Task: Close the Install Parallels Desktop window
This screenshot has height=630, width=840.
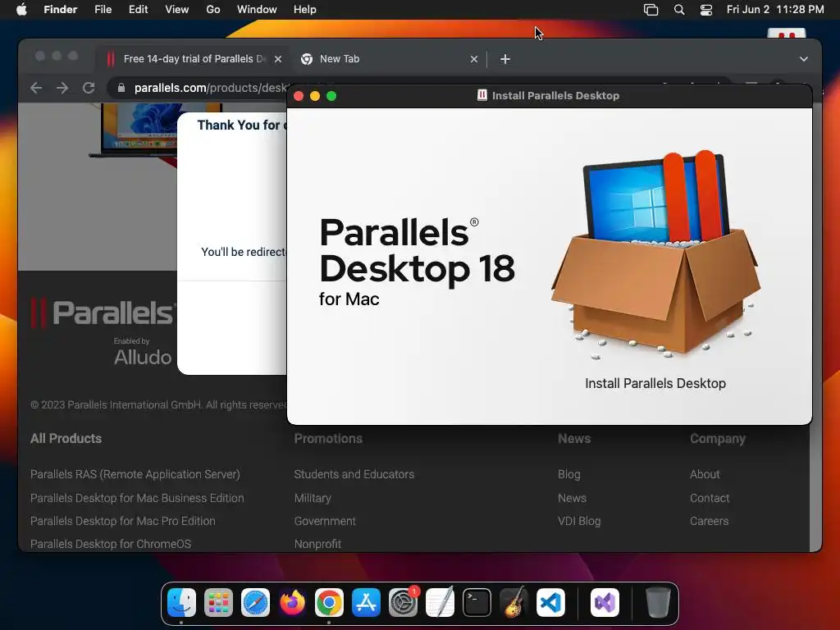Action: click(299, 96)
